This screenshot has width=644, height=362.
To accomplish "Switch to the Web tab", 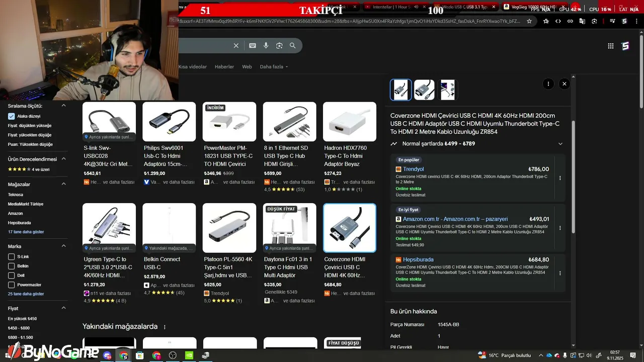I will pyautogui.click(x=247, y=67).
